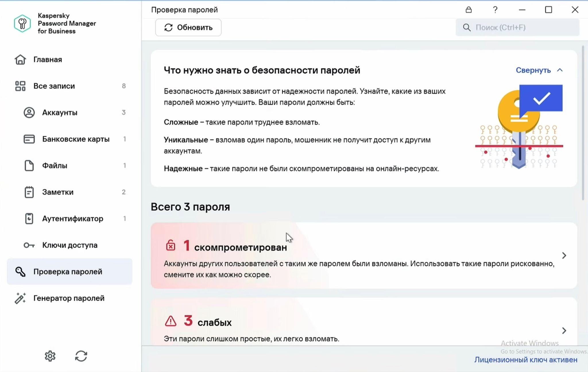Click the magnifier icon in search box

pyautogui.click(x=467, y=28)
